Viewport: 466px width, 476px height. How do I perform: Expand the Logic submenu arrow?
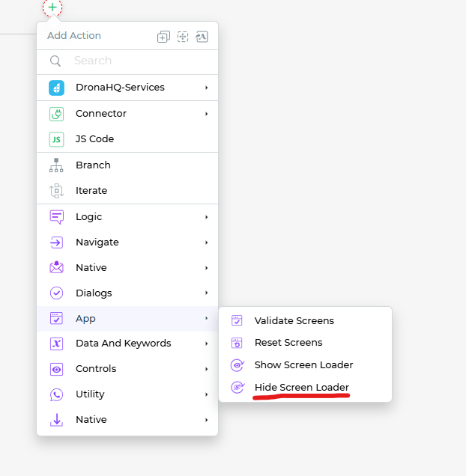pyautogui.click(x=206, y=217)
